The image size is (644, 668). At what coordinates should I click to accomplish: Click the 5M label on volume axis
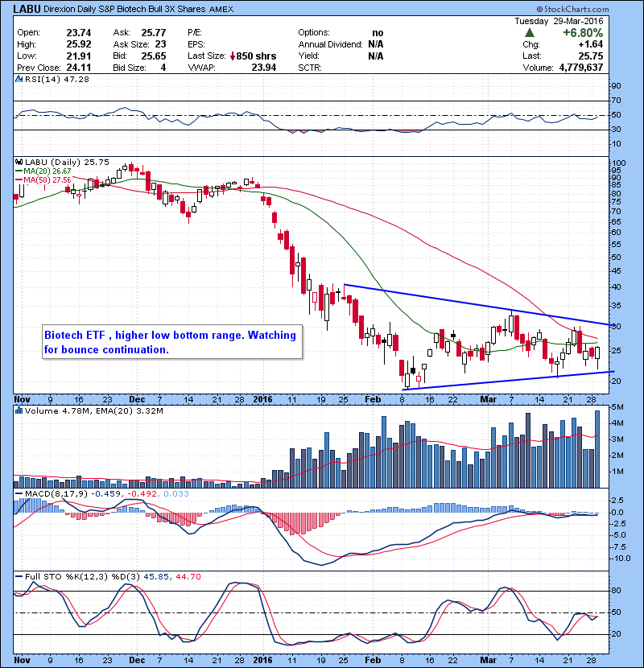pyautogui.click(x=617, y=407)
